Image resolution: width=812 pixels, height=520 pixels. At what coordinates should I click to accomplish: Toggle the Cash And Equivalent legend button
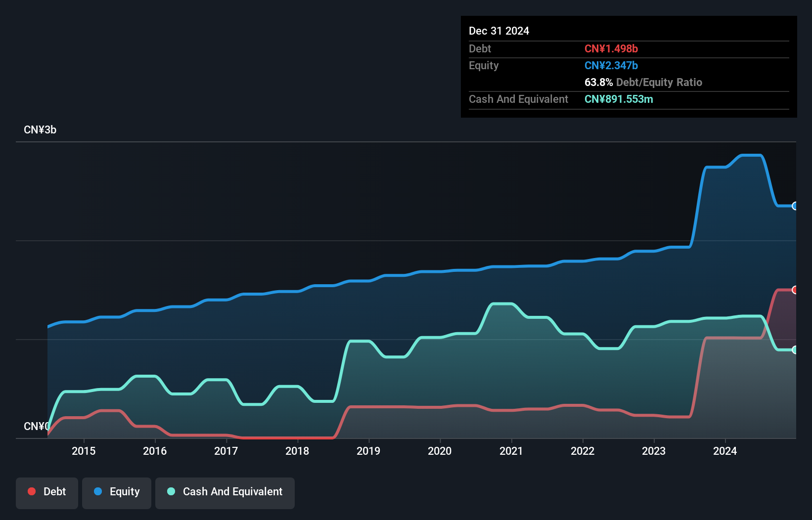click(225, 493)
